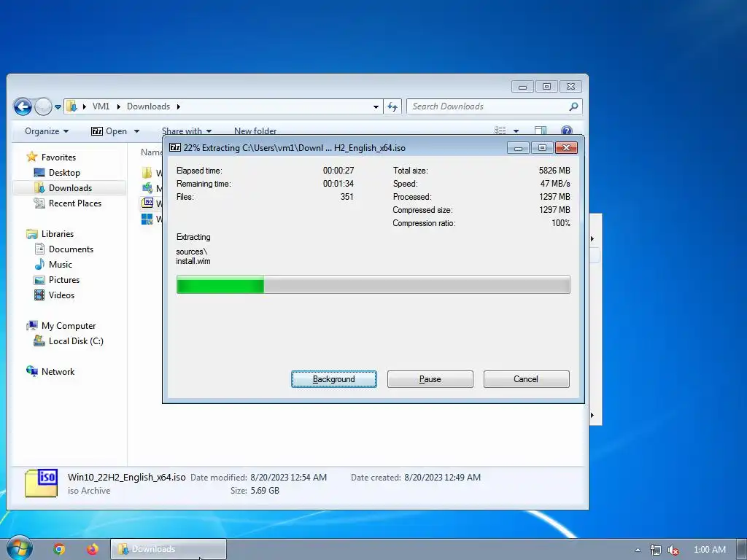Click the Network globe icon
Screen dimensions: 747x560
pyautogui.click(x=32, y=371)
